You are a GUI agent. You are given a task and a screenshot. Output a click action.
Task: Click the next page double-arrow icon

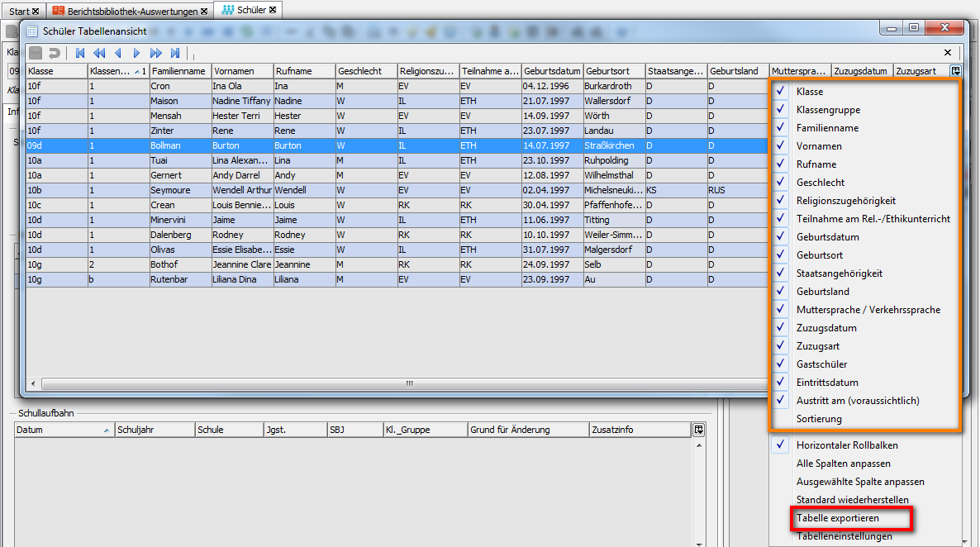[x=155, y=53]
